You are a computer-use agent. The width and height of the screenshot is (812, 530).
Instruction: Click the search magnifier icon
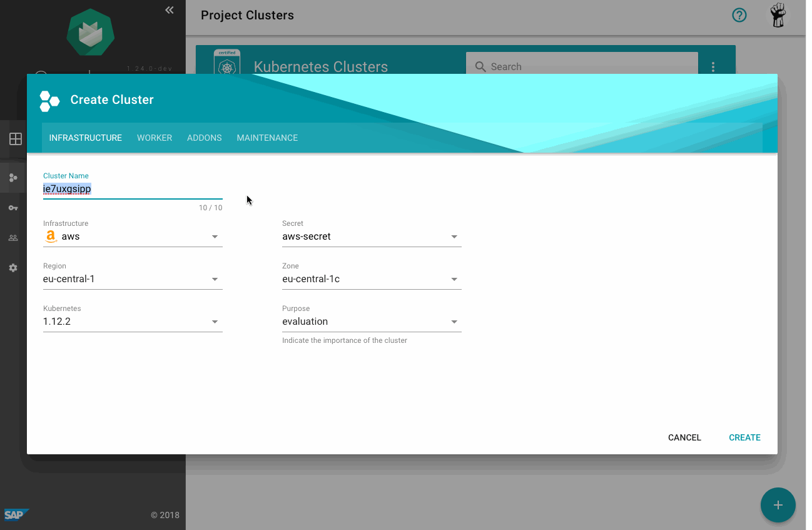(480, 66)
